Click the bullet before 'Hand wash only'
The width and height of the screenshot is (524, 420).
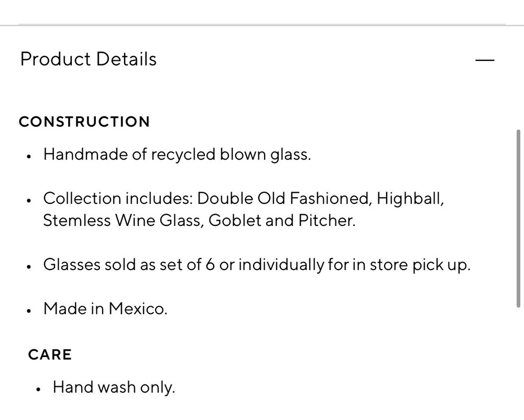pyautogui.click(x=39, y=389)
